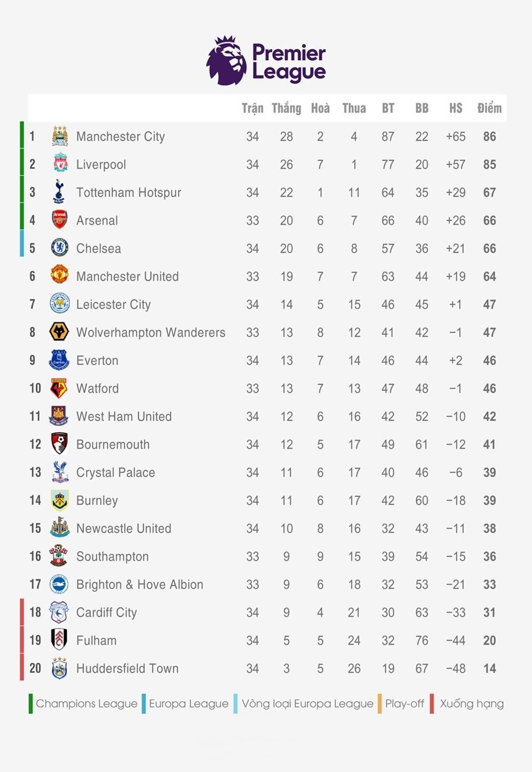Click the green Champions League legend swatch
This screenshot has height=772, width=532.
(31, 704)
